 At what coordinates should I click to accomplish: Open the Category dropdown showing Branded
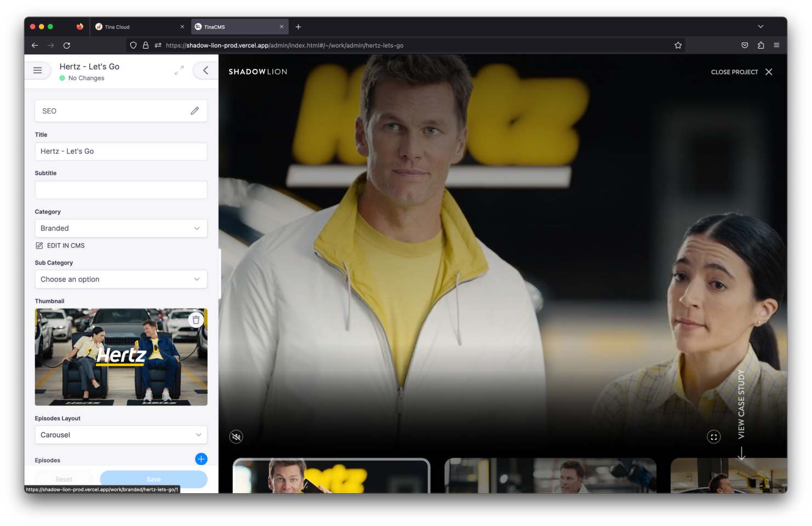tap(121, 228)
